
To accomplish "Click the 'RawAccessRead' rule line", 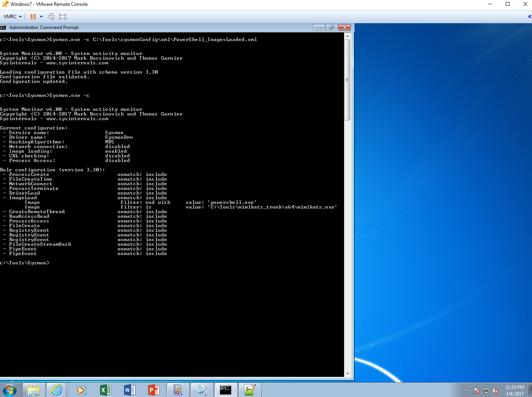I will (x=84, y=216).
